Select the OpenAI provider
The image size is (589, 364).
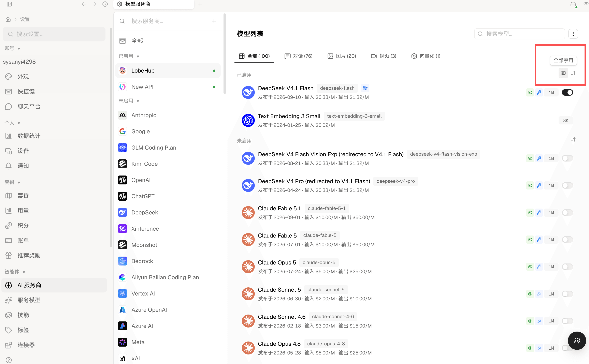click(168, 180)
